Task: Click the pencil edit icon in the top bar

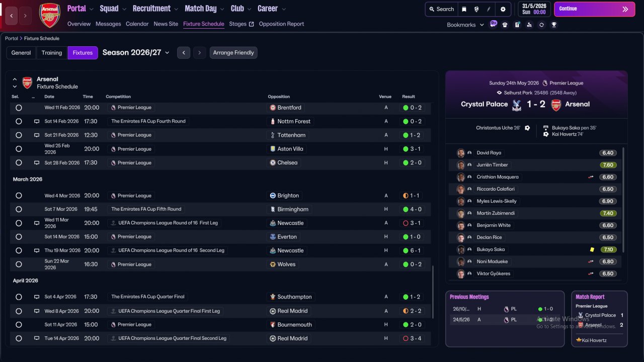Action: pyautogui.click(x=489, y=9)
